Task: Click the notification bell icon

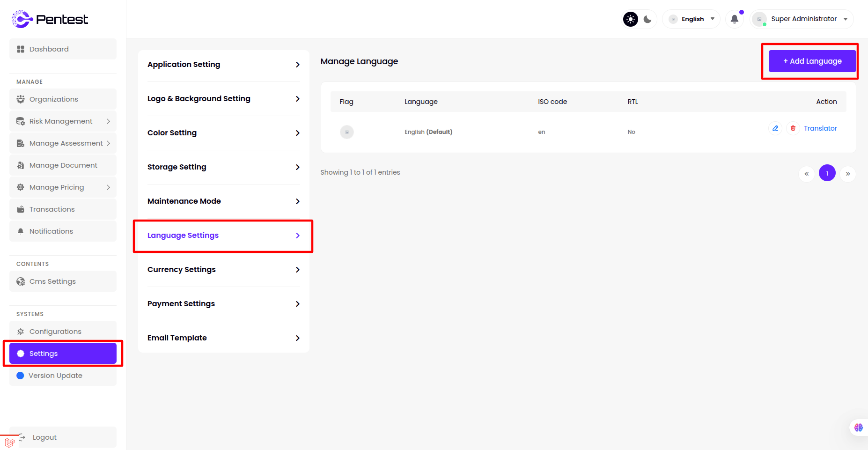Action: pos(734,19)
